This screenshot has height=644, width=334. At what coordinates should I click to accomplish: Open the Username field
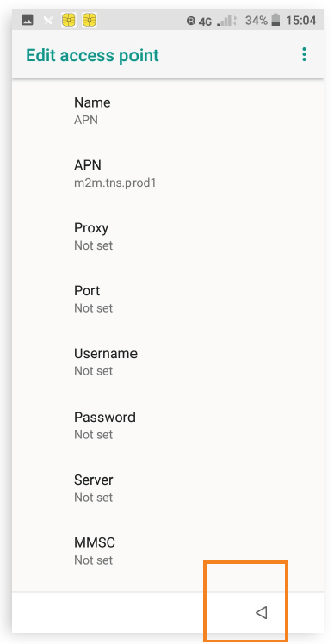pyautogui.click(x=168, y=362)
